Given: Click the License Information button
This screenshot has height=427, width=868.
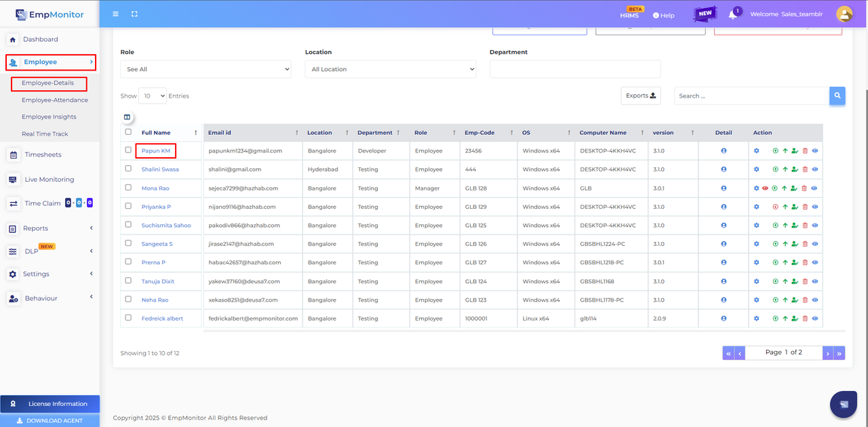Looking at the screenshot, I should (50, 404).
